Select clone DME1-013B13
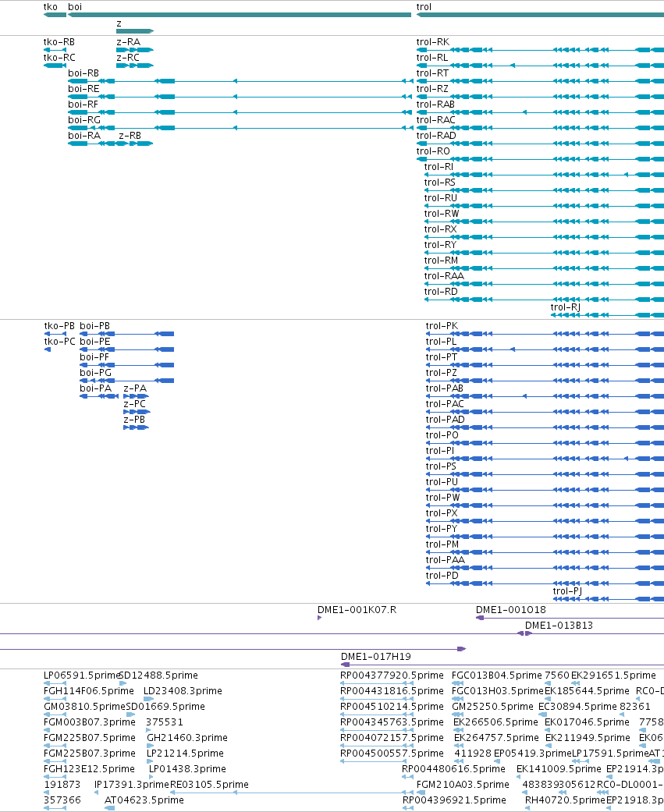The height and width of the screenshot is (812, 664). (x=559, y=625)
